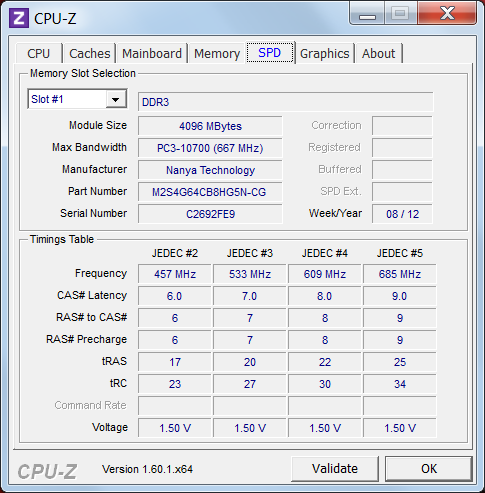Minimize the CPU-Z window
This screenshot has height=493, width=485.
pyautogui.click(x=368, y=13)
